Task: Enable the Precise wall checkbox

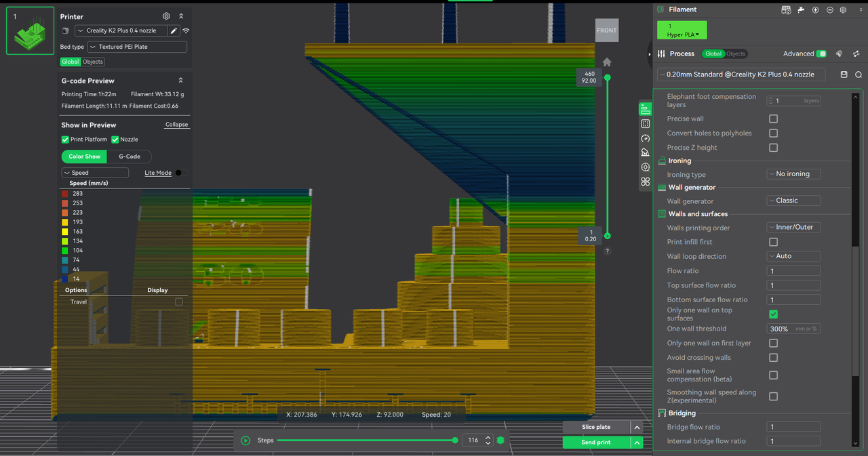Action: [x=773, y=119]
